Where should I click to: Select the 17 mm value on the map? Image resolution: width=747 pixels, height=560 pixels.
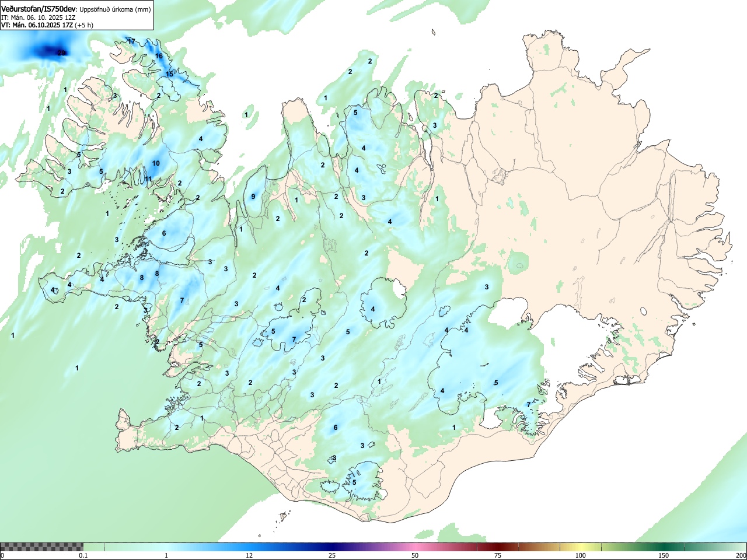click(131, 41)
